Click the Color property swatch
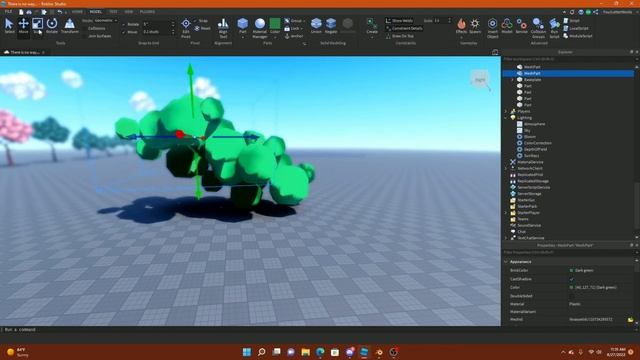The height and width of the screenshot is (360, 640). [x=571, y=288]
